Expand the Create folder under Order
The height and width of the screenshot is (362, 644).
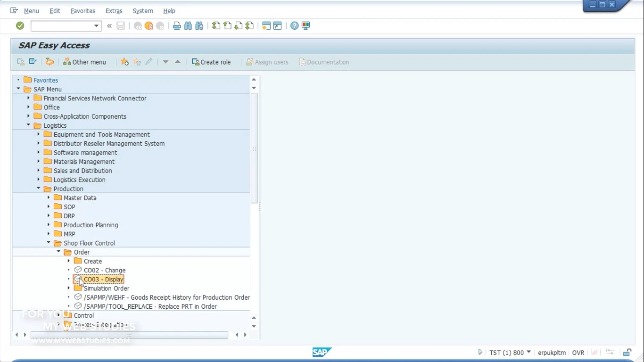point(69,261)
